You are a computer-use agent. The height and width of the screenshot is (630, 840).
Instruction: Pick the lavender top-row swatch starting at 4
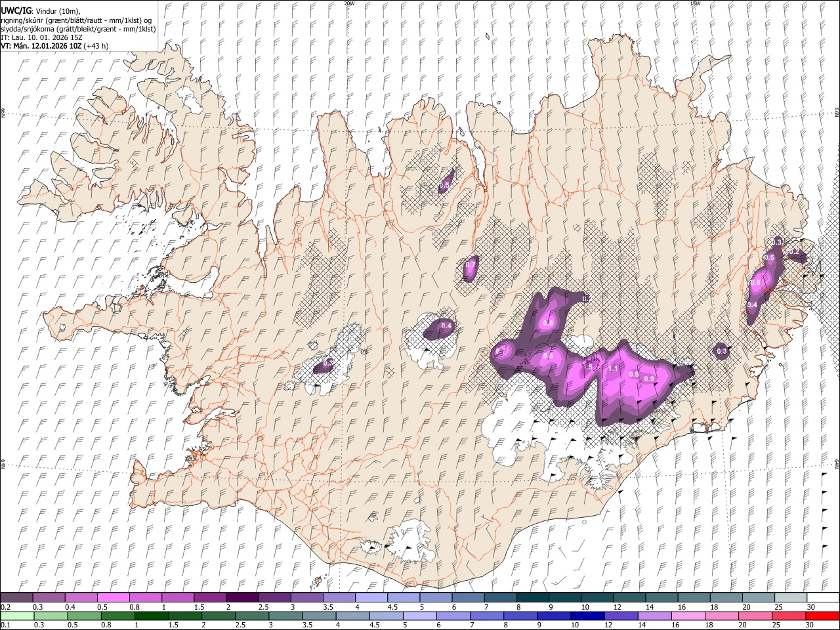(x=371, y=598)
